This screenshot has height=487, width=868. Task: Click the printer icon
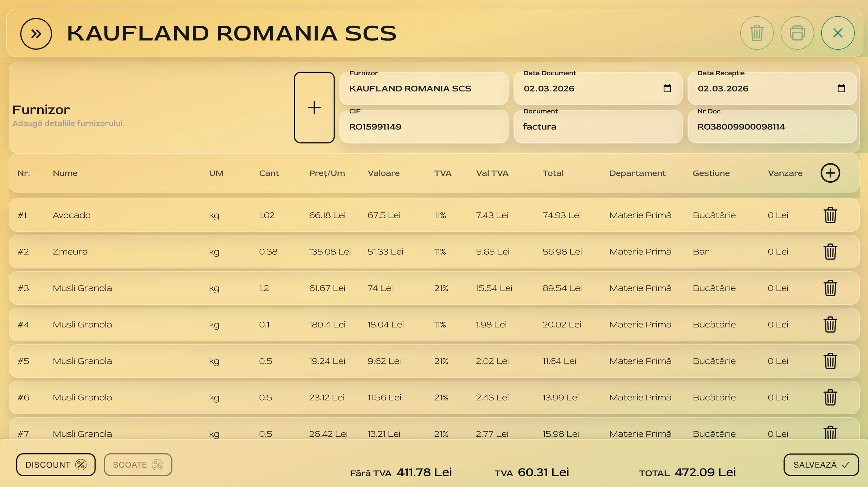tap(797, 33)
